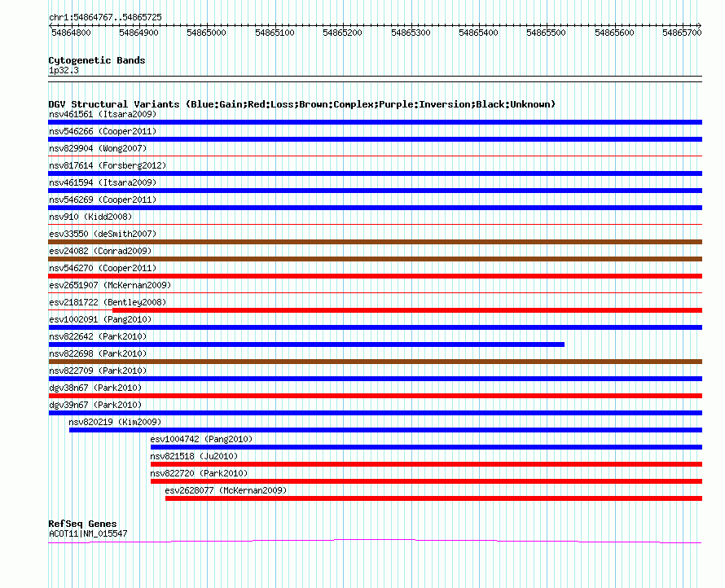Click ruler position 54865000
The image size is (725, 588).
206,33
